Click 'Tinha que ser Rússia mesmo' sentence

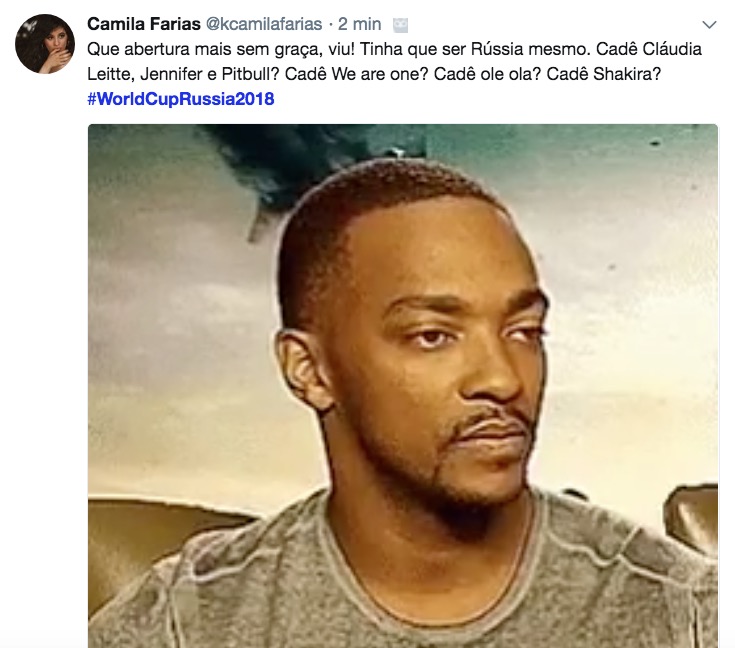(475, 49)
